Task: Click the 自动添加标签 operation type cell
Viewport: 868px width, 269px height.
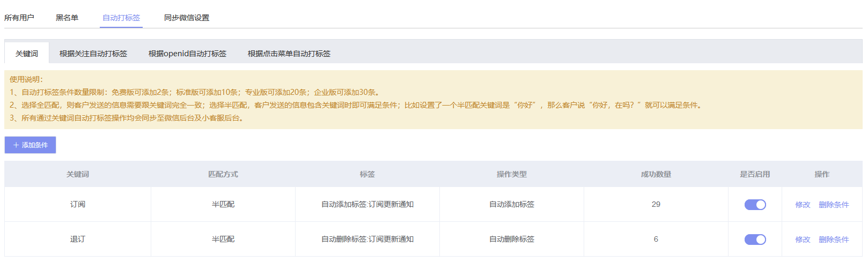Action: point(512,204)
